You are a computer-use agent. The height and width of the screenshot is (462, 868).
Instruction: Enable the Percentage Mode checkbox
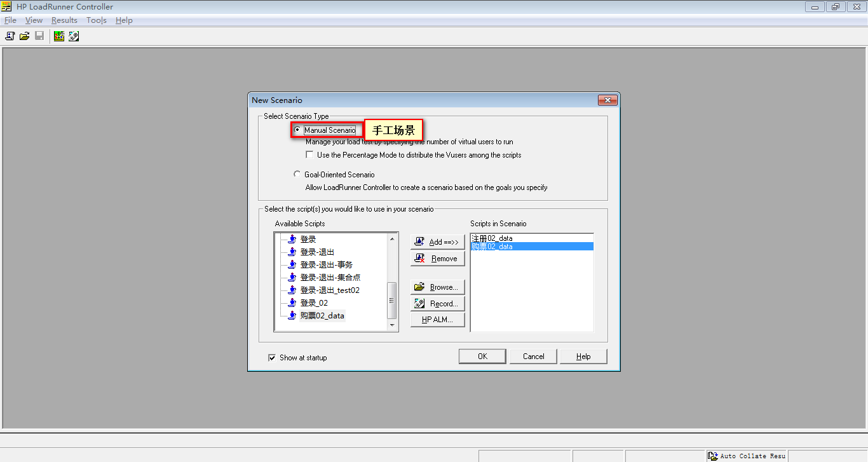coord(309,154)
